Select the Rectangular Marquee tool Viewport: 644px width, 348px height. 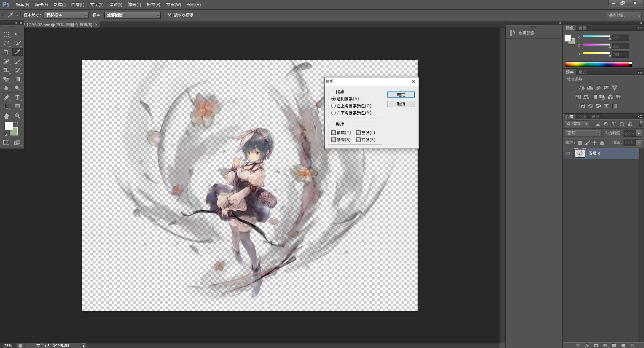[x=6, y=35]
